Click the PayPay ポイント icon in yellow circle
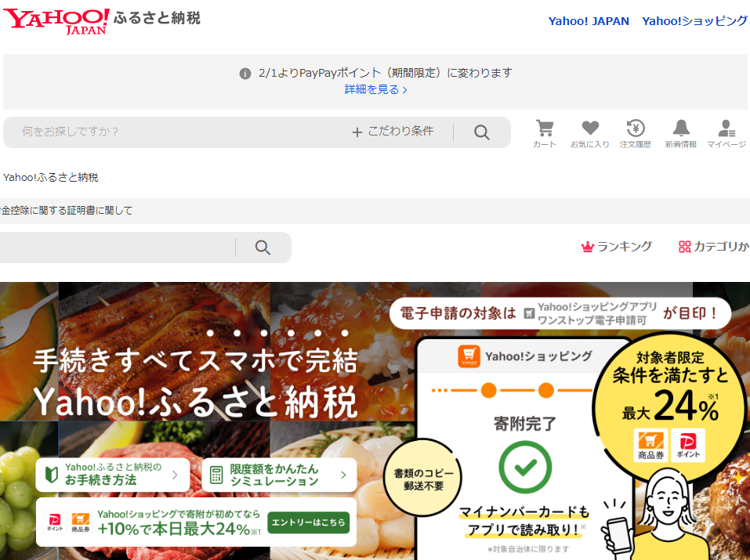Viewport: 750px width, 560px height. (688, 445)
